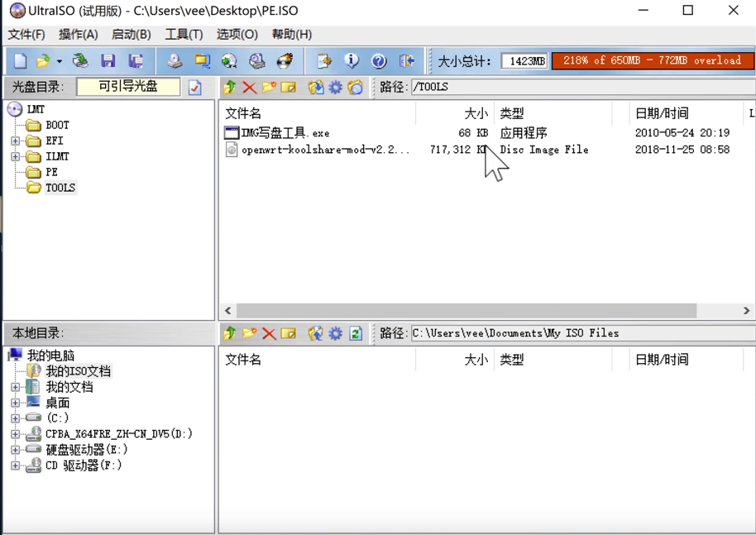Click the local path field My ISO Files

tap(583, 333)
